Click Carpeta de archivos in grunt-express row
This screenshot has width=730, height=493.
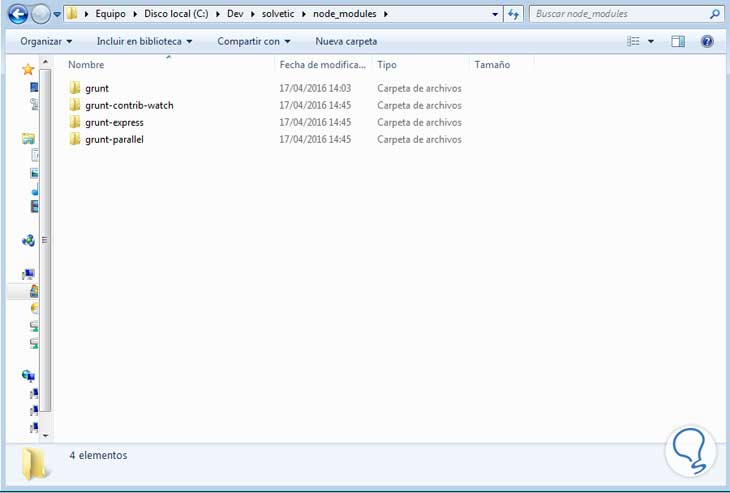[x=419, y=122]
